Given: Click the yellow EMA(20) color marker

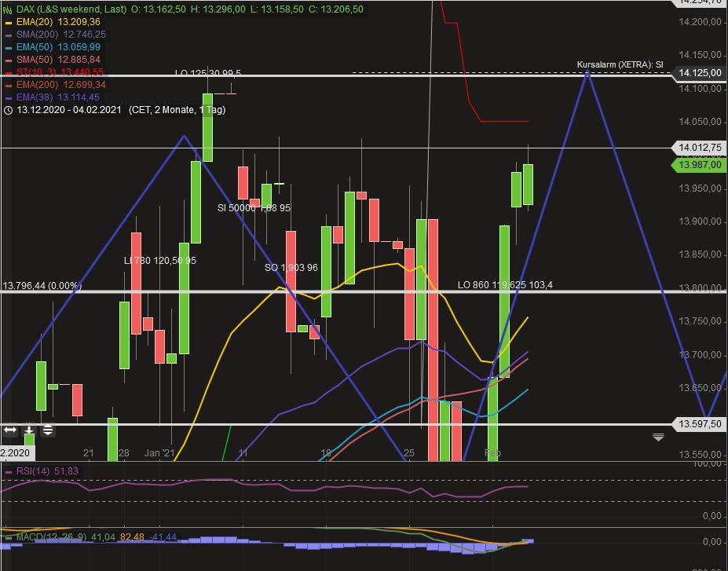Looking at the screenshot, I should click(x=9, y=24).
